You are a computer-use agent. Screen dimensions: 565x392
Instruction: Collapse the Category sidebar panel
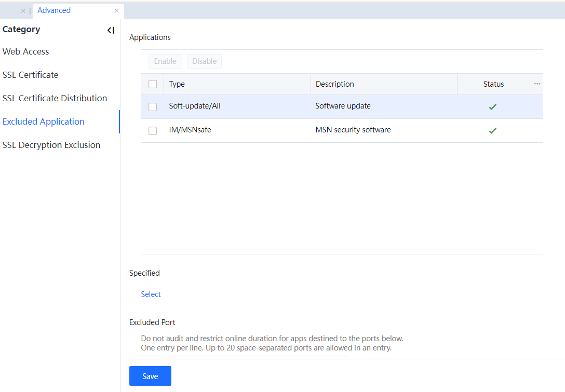point(111,31)
